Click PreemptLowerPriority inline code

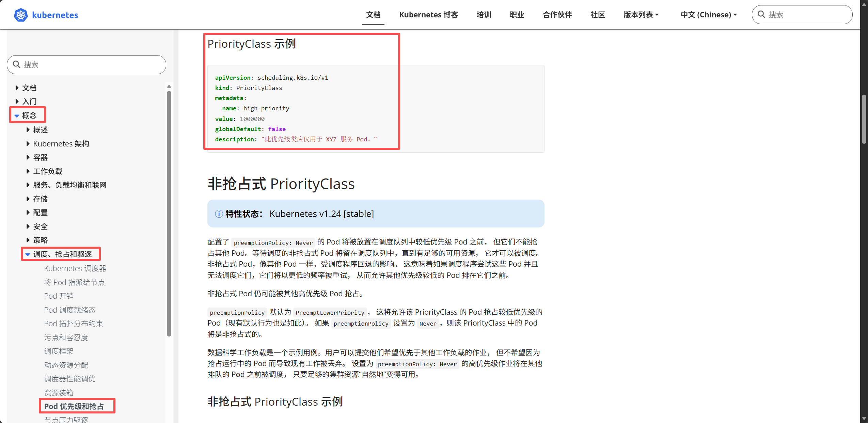330,312
